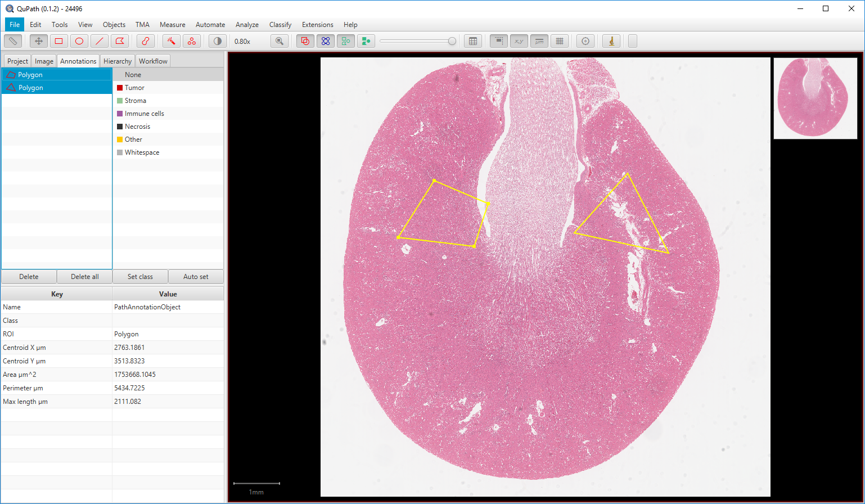Image resolution: width=865 pixels, height=504 pixels.
Task: Choose the Line drawing tool
Action: (100, 40)
